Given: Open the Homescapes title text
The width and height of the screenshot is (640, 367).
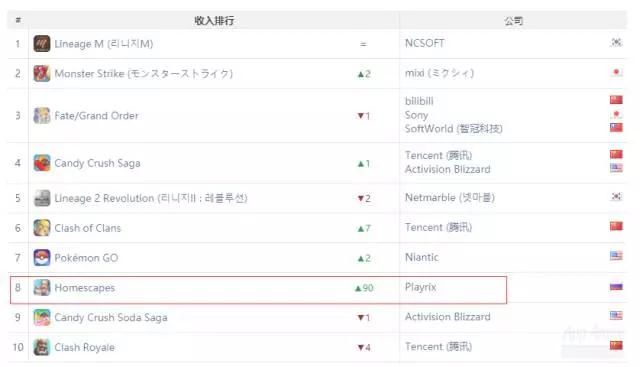Looking at the screenshot, I should click(84, 288).
